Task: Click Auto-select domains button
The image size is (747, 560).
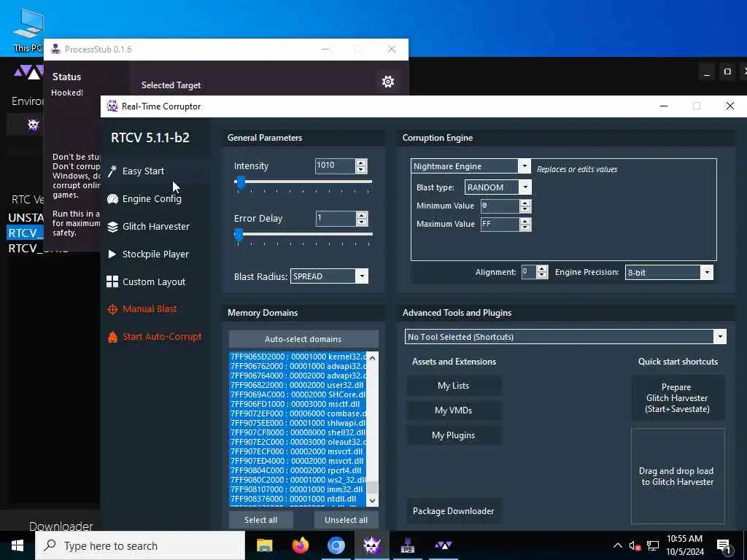Action: tap(303, 339)
